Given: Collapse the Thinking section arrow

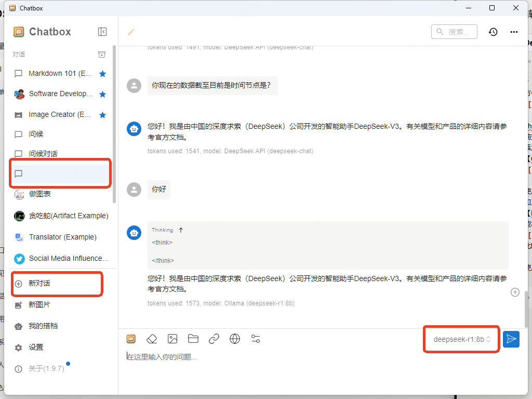Looking at the screenshot, I should [181, 230].
